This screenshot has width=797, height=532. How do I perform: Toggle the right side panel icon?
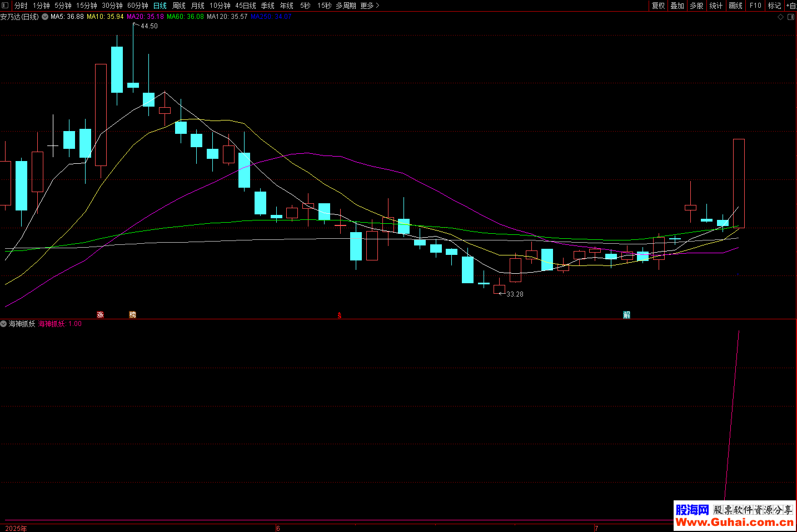(x=791, y=17)
